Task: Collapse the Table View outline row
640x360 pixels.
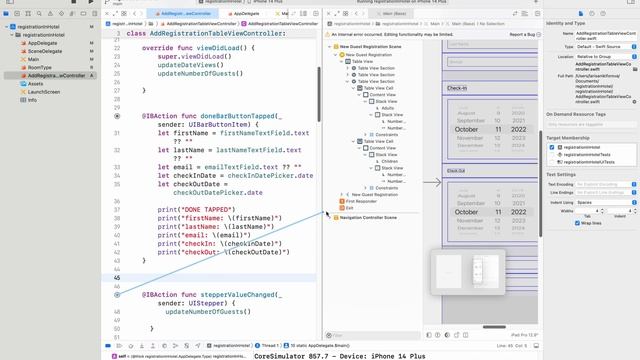Action: coord(342,61)
